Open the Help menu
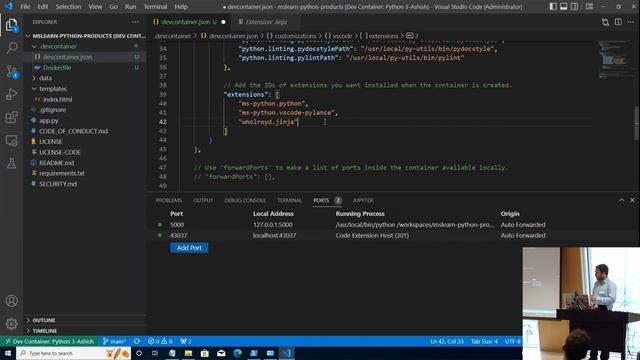 (x=181, y=7)
